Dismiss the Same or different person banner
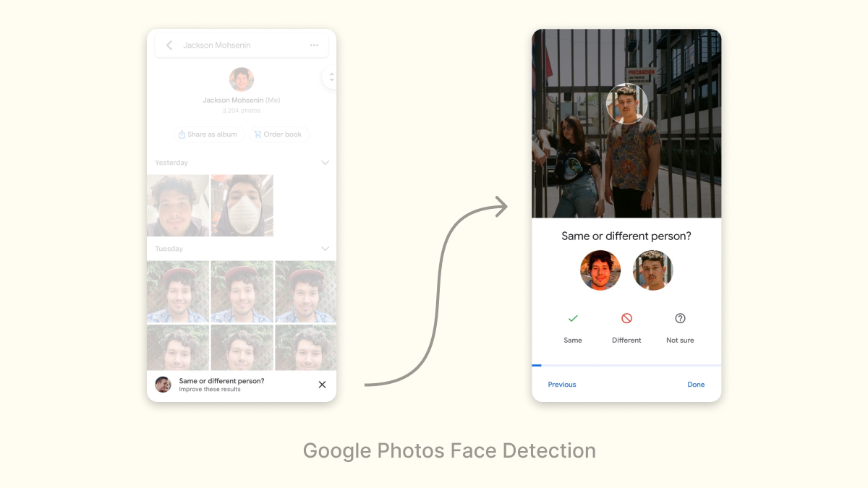The image size is (868, 488). tap(322, 385)
